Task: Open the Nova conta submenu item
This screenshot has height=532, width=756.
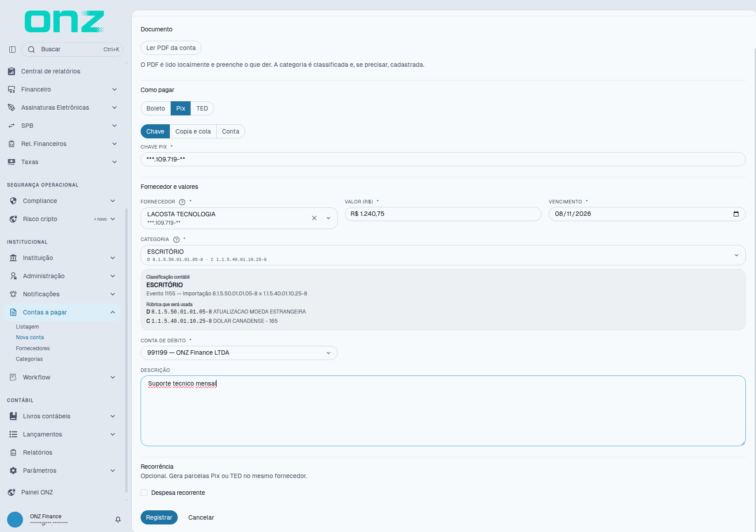Action: click(x=30, y=337)
